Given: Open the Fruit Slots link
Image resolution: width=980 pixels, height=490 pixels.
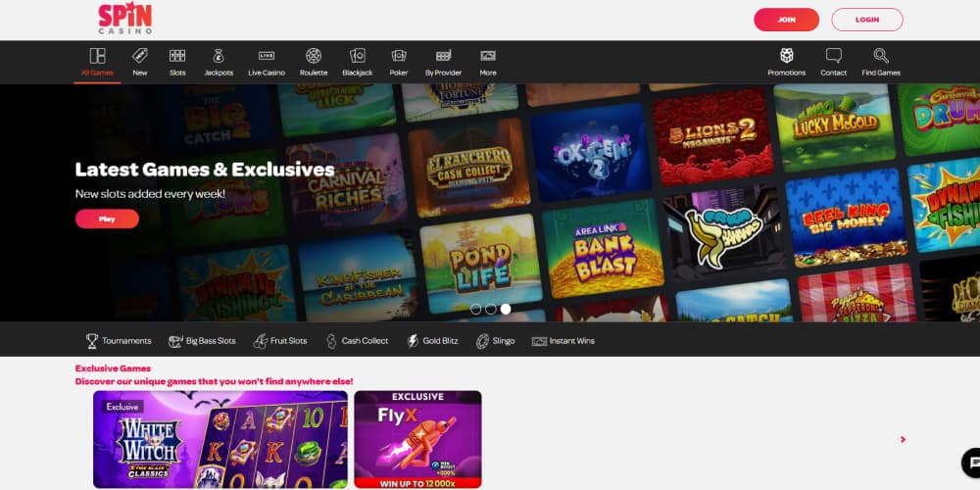Looking at the screenshot, I should coord(289,341).
